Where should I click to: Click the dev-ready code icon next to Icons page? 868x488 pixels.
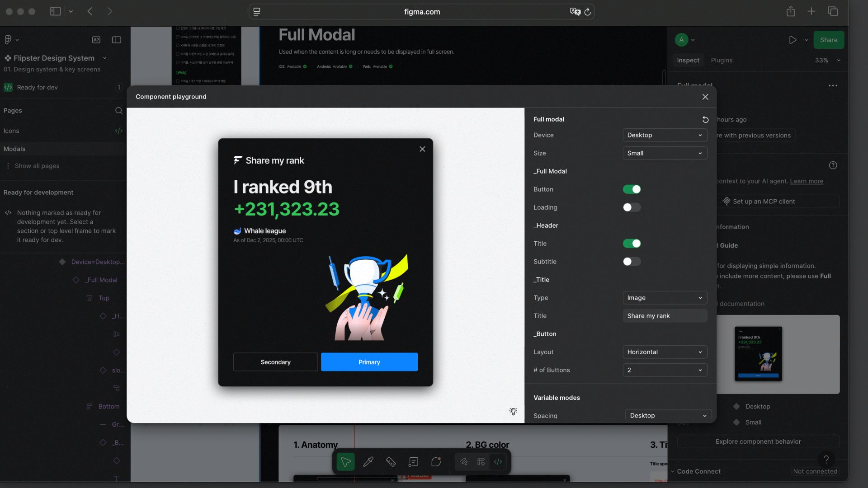click(x=119, y=131)
